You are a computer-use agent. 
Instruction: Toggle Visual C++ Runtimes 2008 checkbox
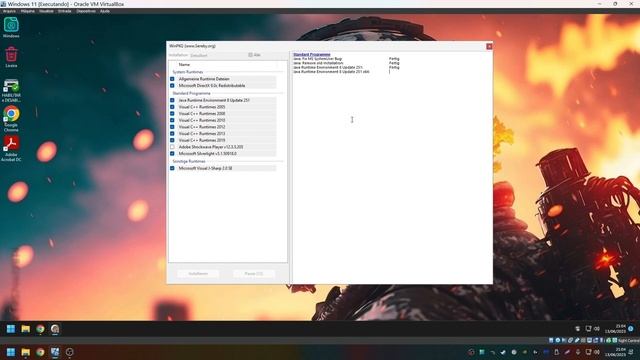172,113
